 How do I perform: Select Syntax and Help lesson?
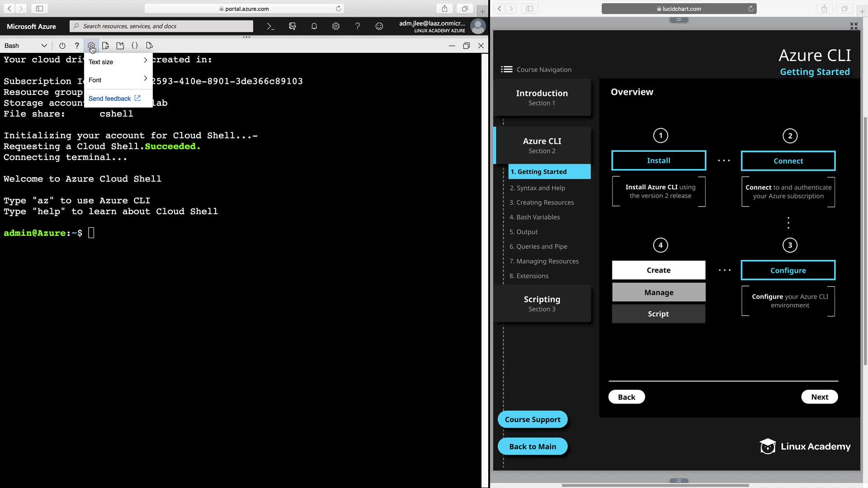tap(538, 188)
